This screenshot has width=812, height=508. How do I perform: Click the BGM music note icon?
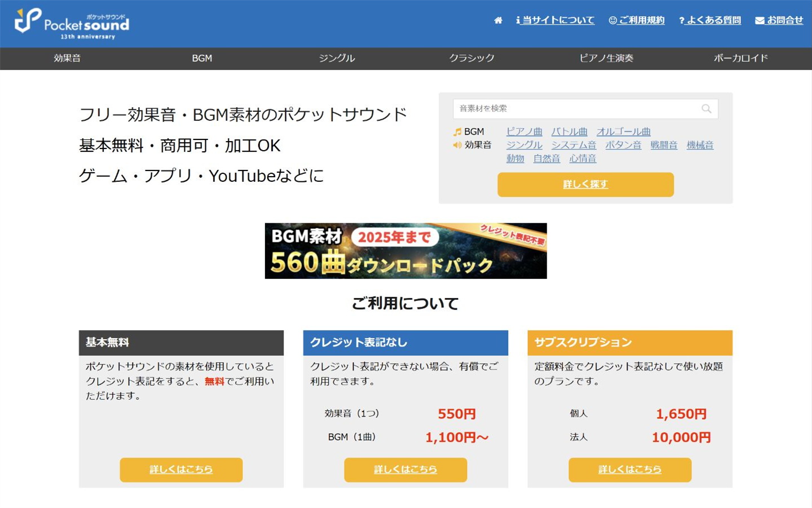click(x=457, y=132)
